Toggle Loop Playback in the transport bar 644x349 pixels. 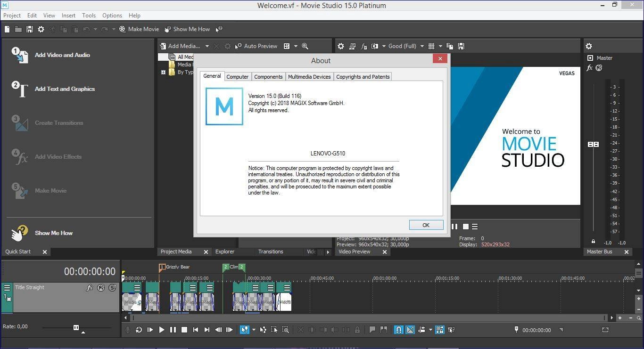coord(139,330)
